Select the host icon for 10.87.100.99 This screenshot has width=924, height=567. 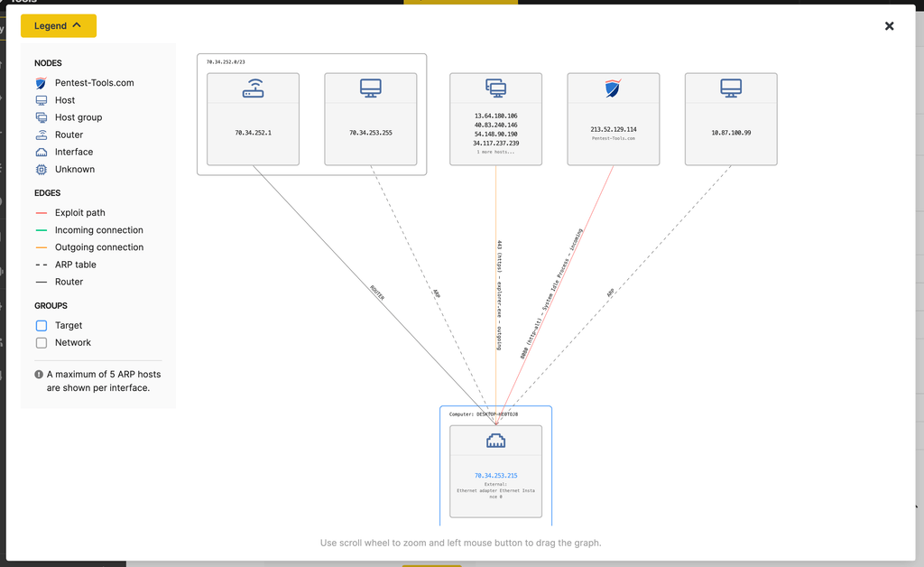coord(731,87)
